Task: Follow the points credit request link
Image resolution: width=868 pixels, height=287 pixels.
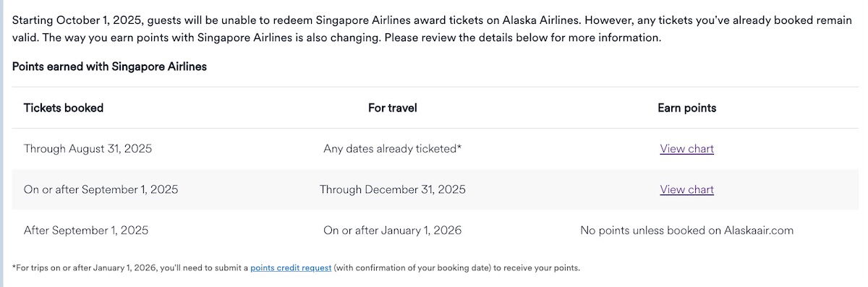Action: (291, 267)
